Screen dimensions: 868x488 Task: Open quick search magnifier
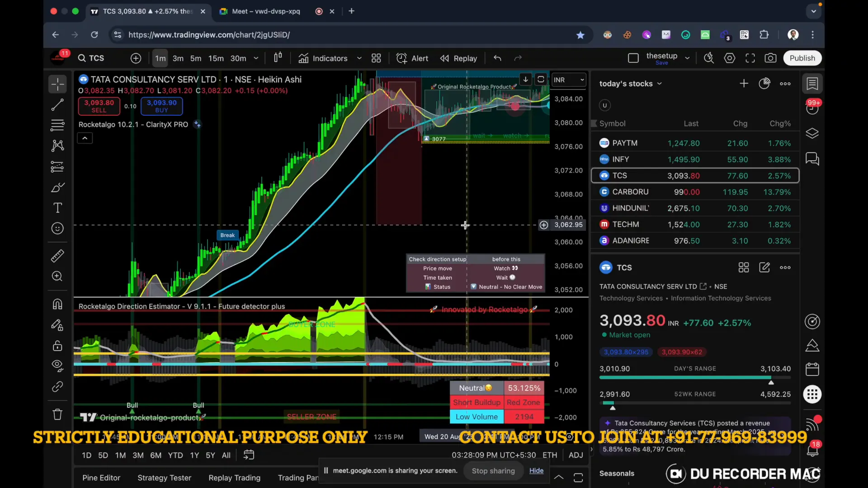pos(708,58)
